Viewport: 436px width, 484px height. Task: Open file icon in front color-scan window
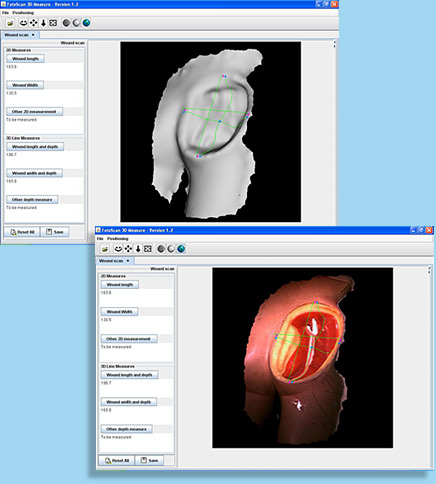tap(105, 249)
